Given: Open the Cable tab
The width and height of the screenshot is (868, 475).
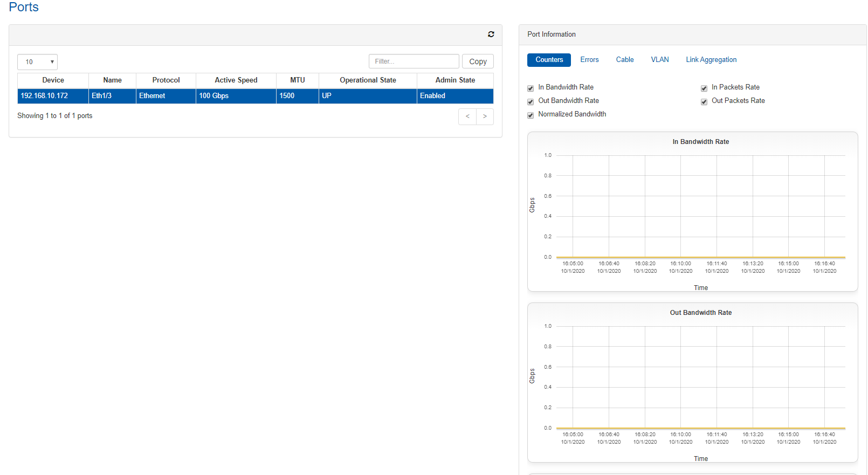Looking at the screenshot, I should [625, 60].
